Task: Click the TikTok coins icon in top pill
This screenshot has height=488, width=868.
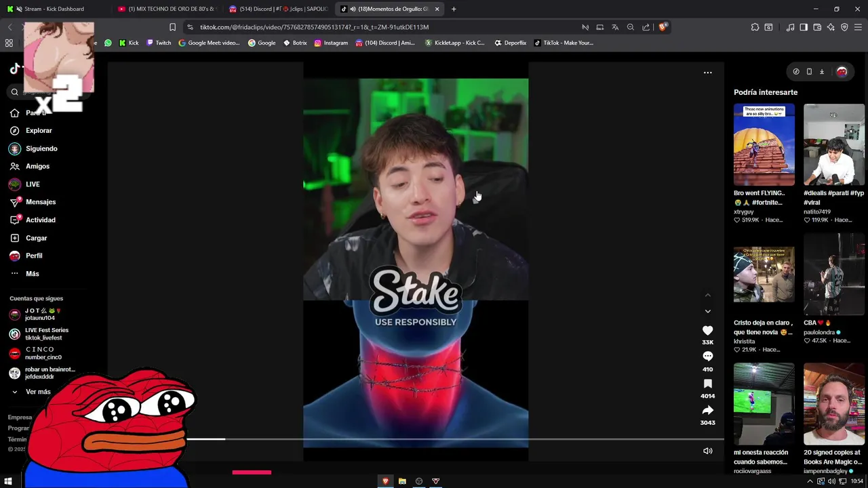Action: click(796, 72)
